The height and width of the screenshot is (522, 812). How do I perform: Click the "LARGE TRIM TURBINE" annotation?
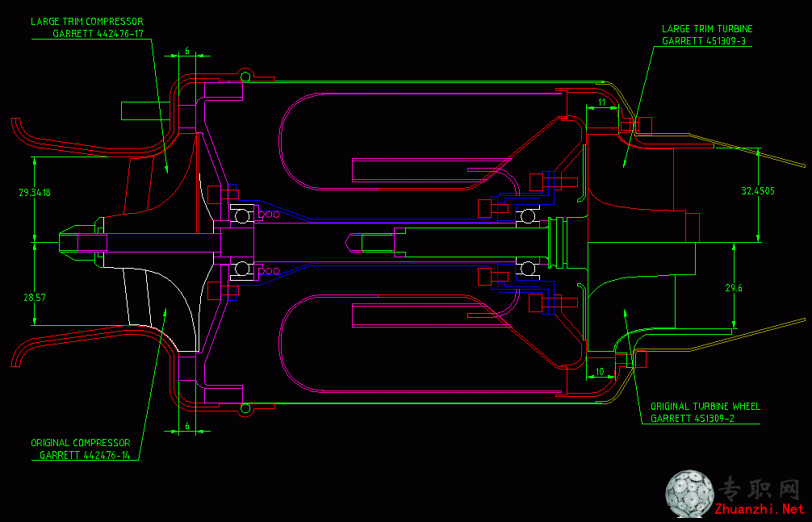point(707,29)
